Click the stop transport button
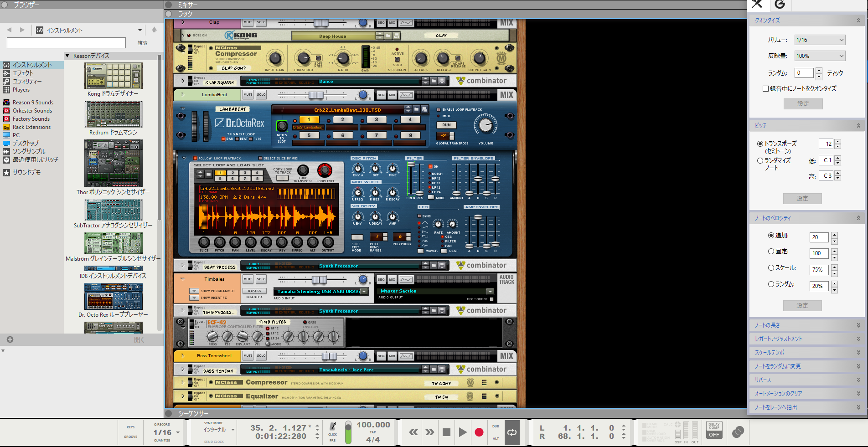 click(446, 432)
